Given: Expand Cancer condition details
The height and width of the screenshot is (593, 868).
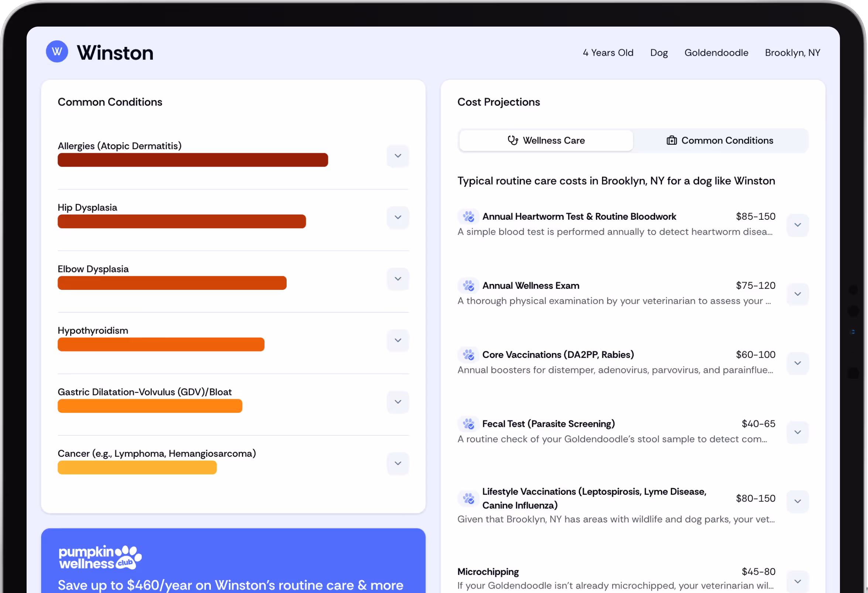Looking at the screenshot, I should 398,463.
